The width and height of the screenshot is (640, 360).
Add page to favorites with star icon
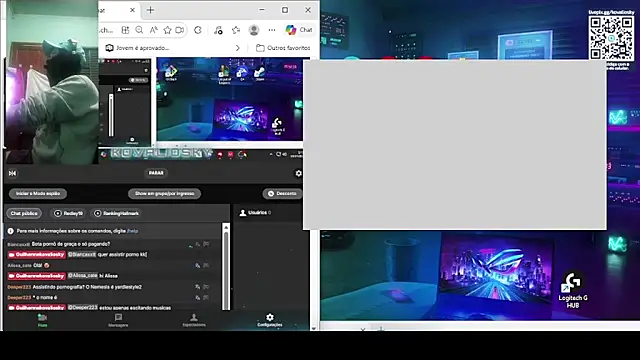point(167,30)
